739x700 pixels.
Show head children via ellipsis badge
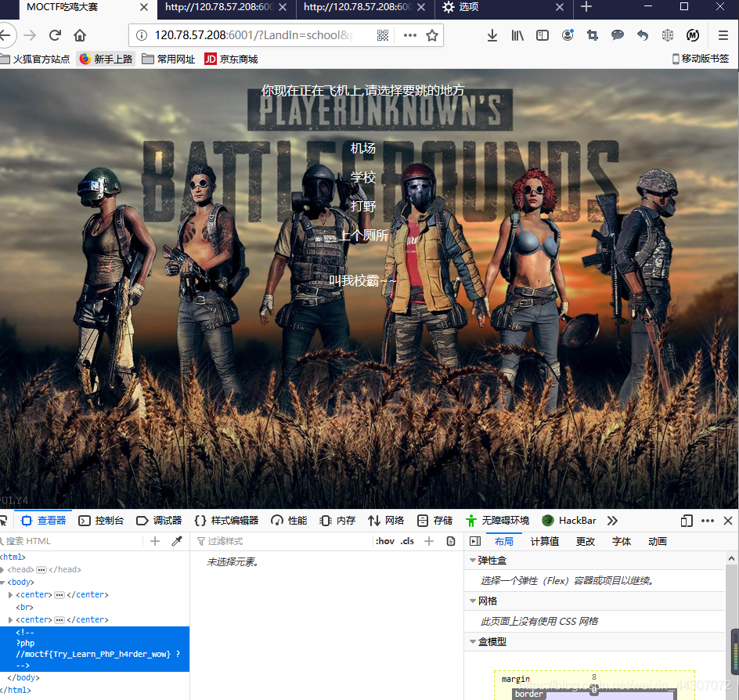point(41,570)
